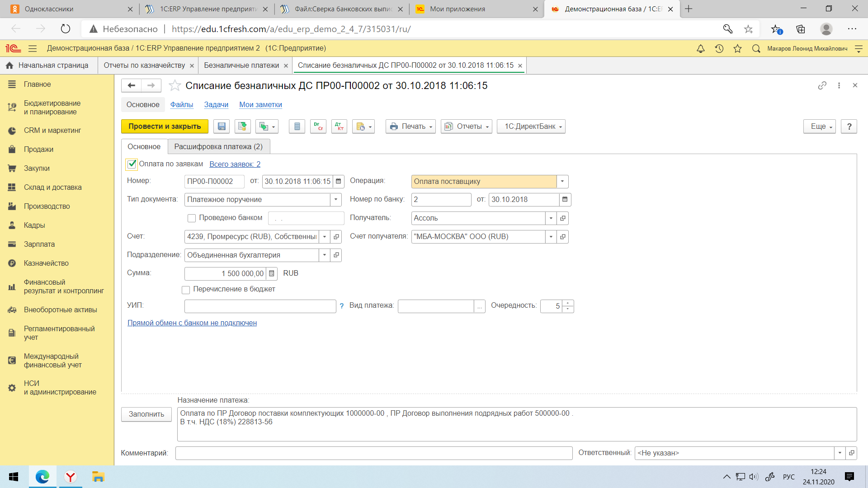This screenshot has height=488, width=868.
Task: Open favorites star in top bar
Action: pyautogui.click(x=738, y=48)
